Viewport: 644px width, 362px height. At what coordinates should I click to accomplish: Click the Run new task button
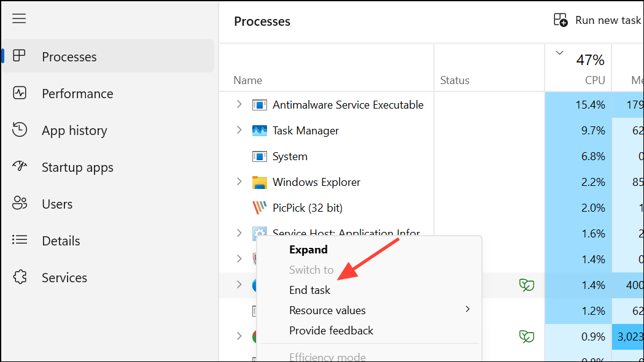pyautogui.click(x=597, y=20)
